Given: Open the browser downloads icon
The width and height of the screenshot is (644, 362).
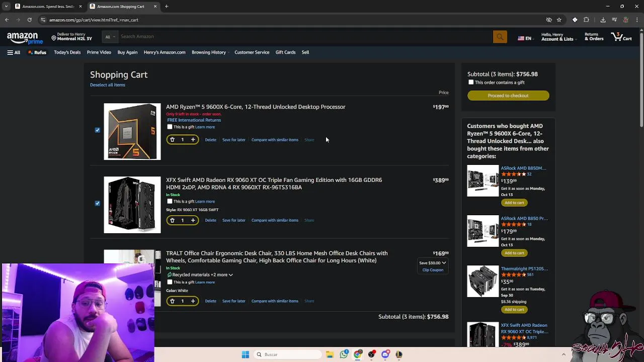Looking at the screenshot, I should pyautogui.click(x=603, y=20).
